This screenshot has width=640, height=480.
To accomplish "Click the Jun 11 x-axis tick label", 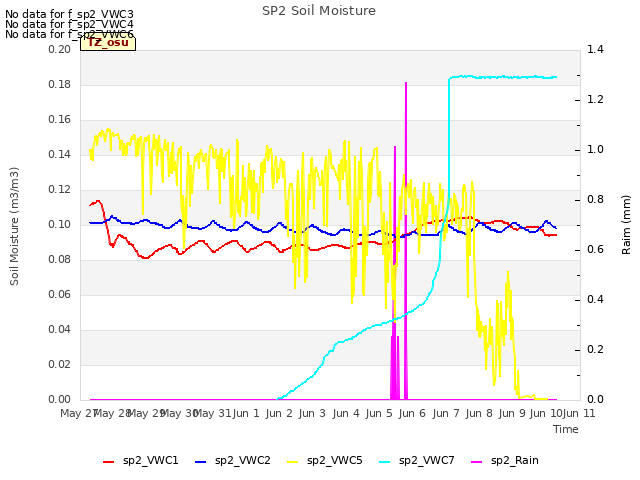I will click(x=579, y=413).
